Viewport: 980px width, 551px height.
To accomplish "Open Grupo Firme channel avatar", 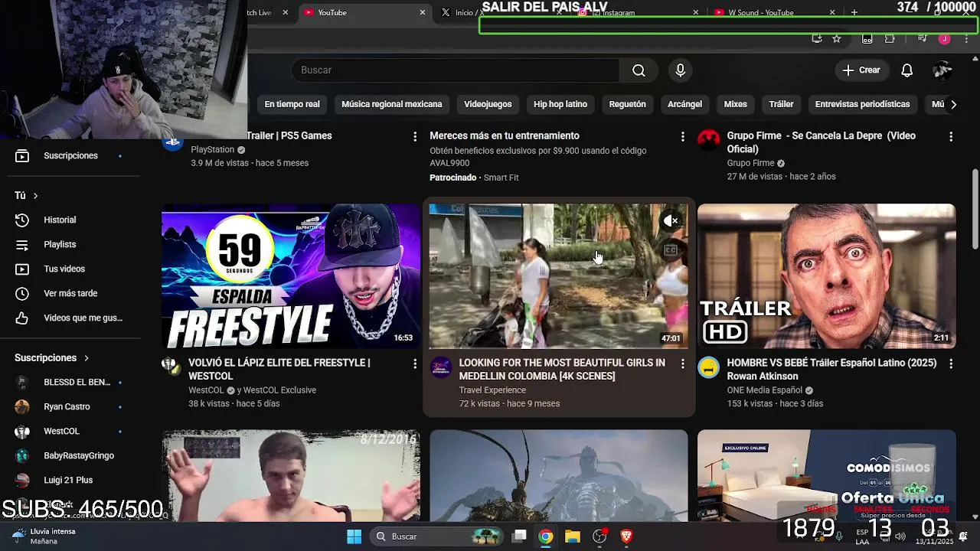I will pos(709,140).
